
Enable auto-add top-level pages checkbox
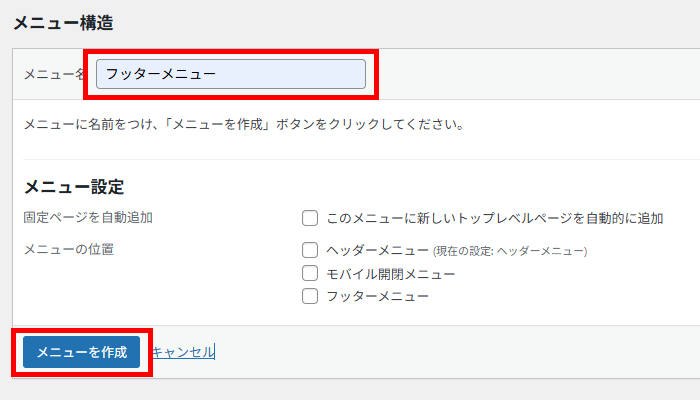pyautogui.click(x=310, y=218)
